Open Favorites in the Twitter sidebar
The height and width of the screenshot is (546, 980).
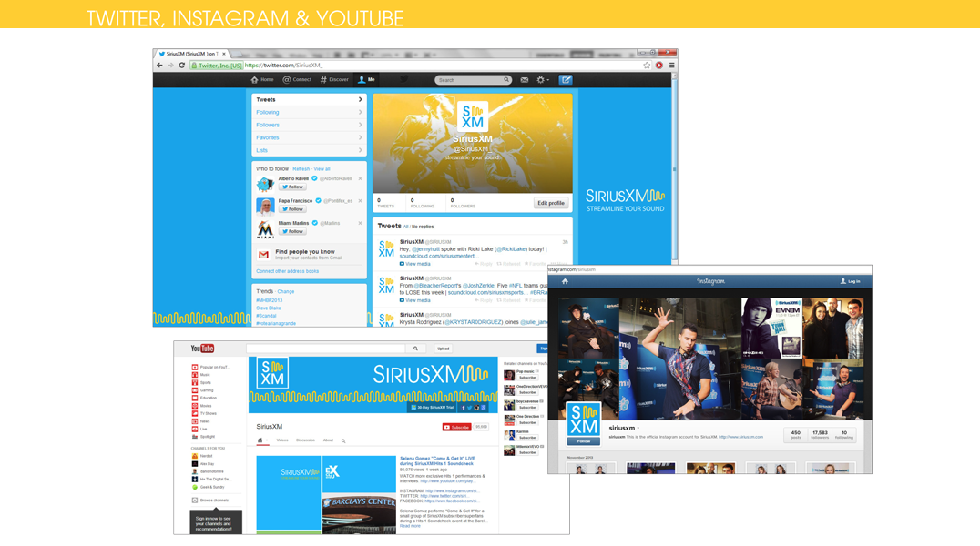tap(309, 137)
